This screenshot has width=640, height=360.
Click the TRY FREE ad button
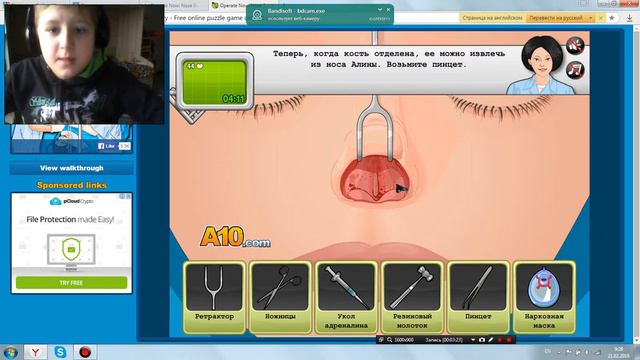(71, 282)
